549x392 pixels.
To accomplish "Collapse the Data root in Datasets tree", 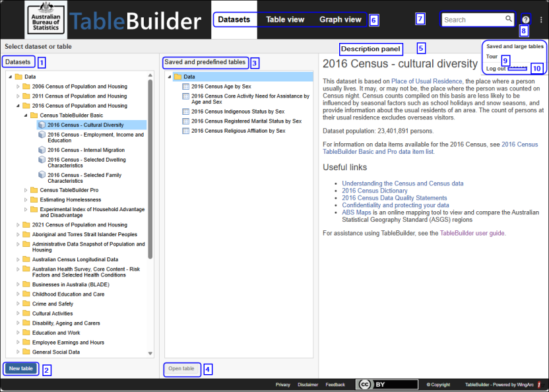I will [x=11, y=77].
